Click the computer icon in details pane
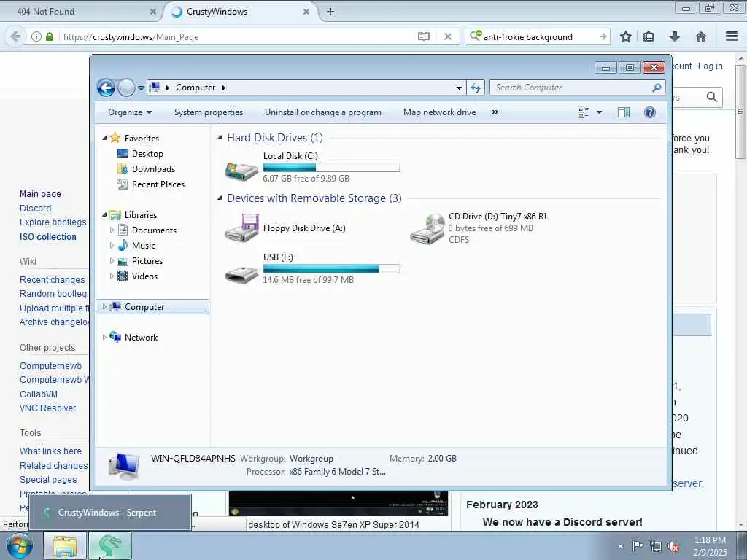The width and height of the screenshot is (747, 560). pyautogui.click(x=124, y=466)
